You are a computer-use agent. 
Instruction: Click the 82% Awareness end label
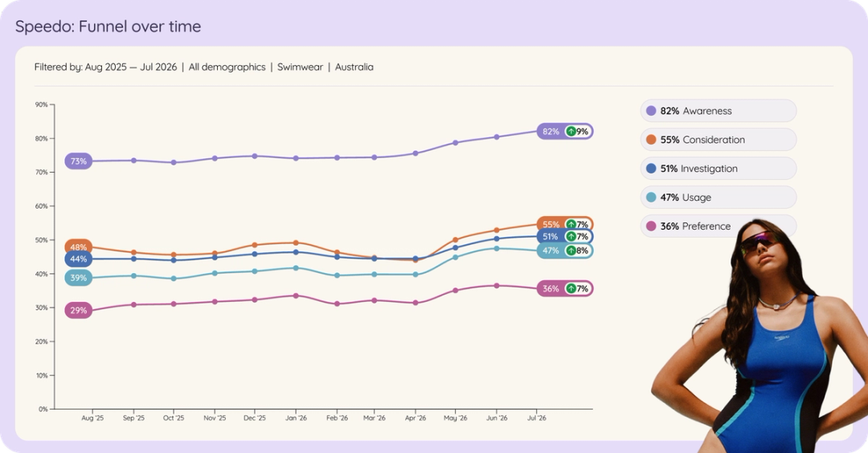tap(565, 131)
